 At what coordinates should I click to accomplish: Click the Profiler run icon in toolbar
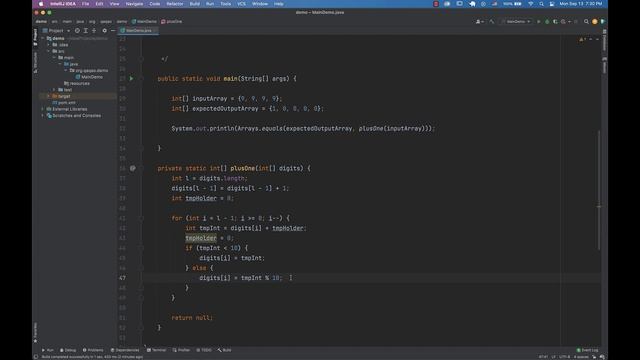coord(564,21)
